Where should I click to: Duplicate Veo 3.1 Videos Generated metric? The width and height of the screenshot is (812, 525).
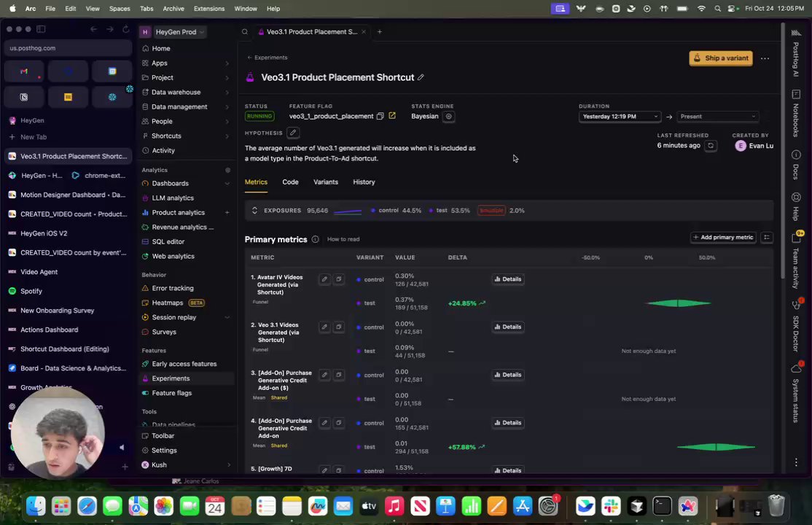coord(339,327)
